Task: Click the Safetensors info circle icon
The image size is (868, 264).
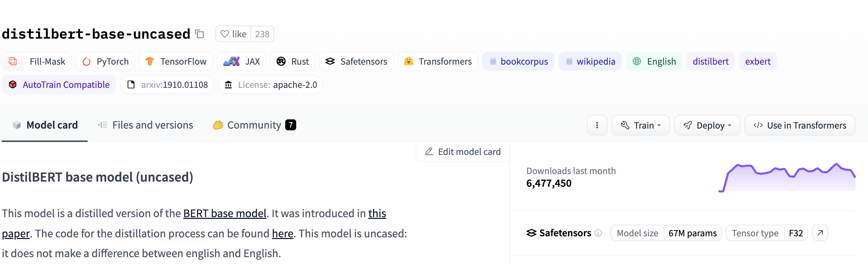Action: point(598,233)
